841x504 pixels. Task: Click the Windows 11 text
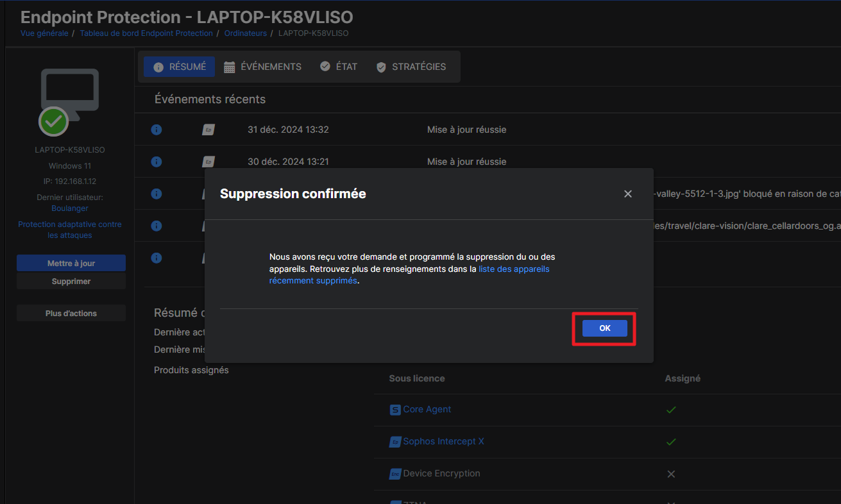[x=70, y=165]
